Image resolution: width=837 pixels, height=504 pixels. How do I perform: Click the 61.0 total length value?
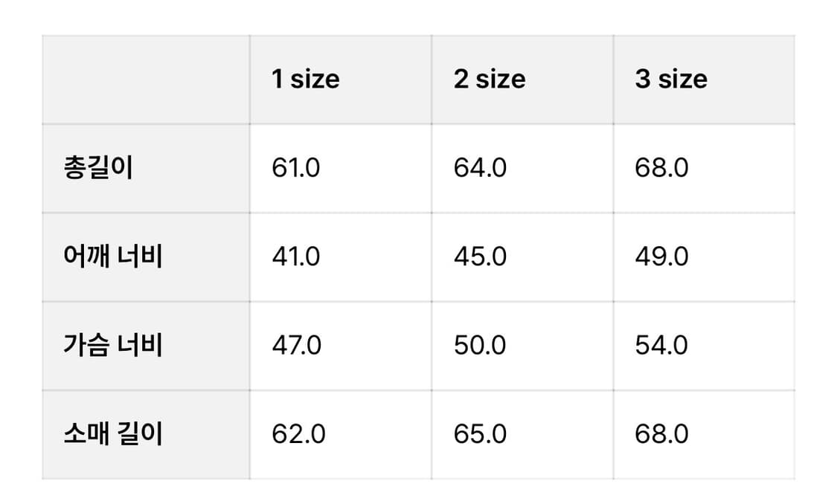(295, 168)
